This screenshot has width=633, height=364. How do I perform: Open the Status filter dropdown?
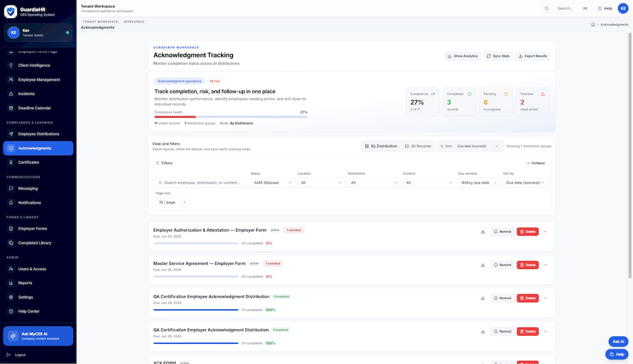click(x=273, y=183)
